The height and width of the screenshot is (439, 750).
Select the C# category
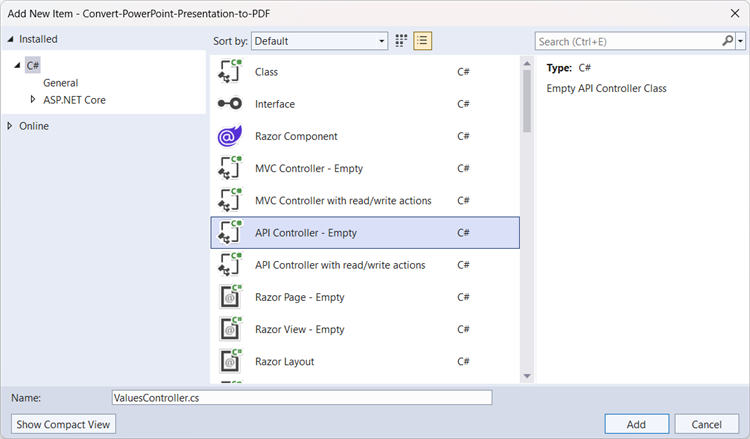coord(33,65)
